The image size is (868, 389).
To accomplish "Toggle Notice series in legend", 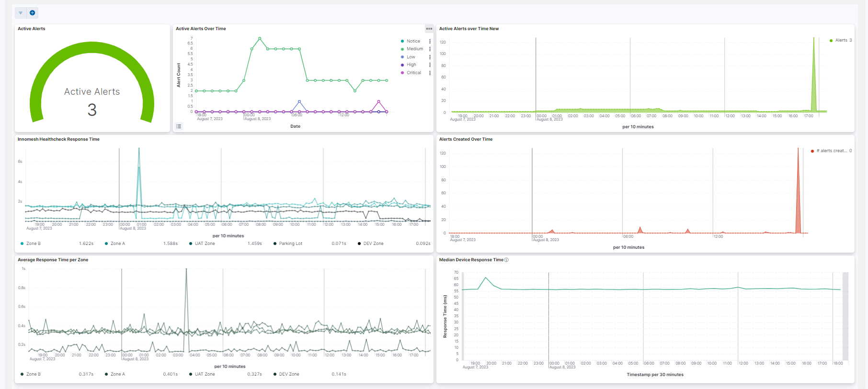I will tap(413, 41).
